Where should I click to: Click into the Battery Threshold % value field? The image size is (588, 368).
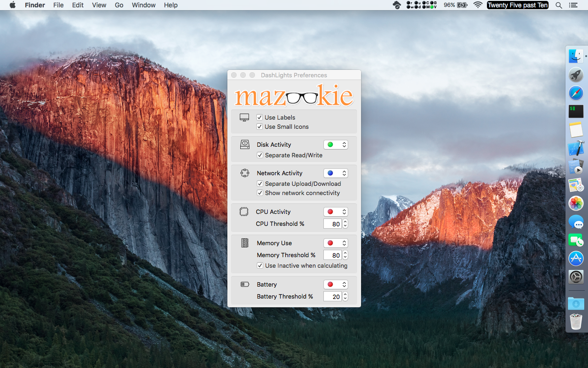point(333,297)
